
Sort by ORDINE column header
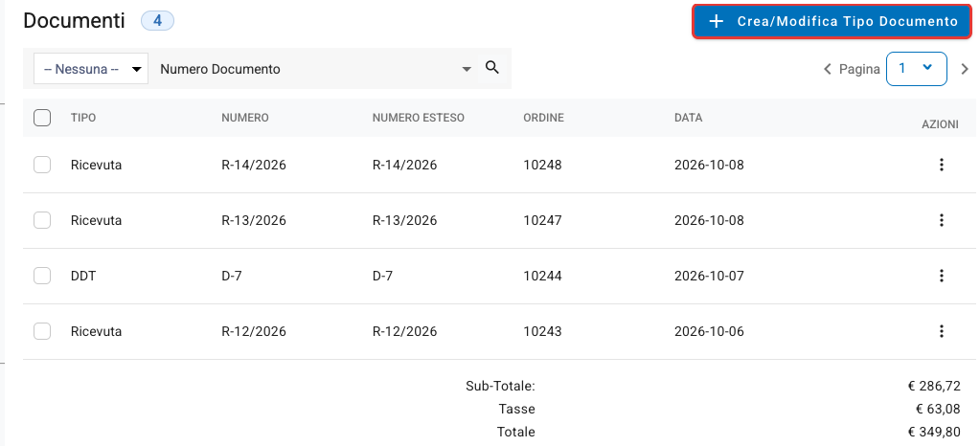coord(544,118)
